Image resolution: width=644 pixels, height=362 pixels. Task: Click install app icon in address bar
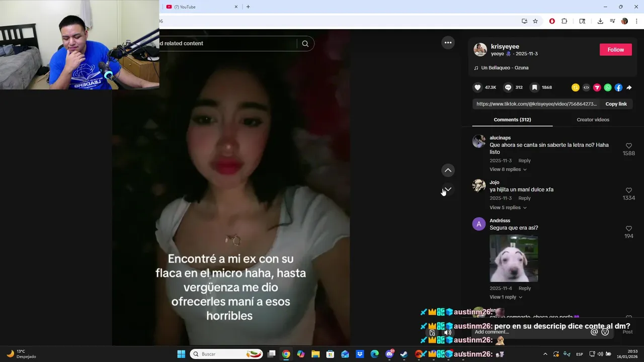click(524, 21)
